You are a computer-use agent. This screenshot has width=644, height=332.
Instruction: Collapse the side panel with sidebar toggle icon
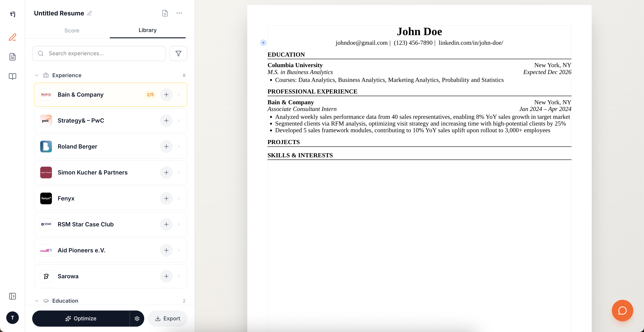(13, 296)
